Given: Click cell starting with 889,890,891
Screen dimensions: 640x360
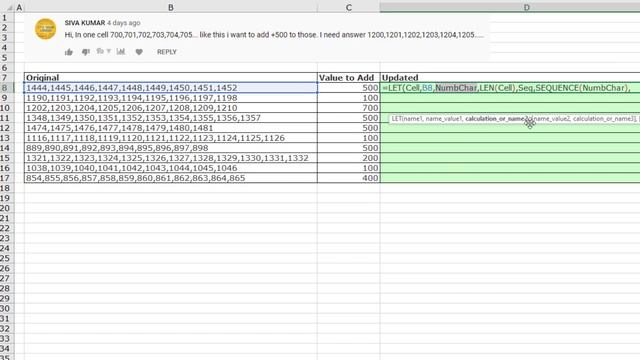Looking at the screenshot, I should point(171,148).
